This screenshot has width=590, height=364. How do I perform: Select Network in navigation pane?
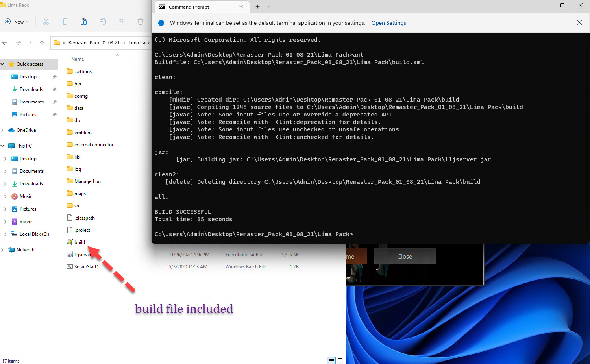[x=25, y=250]
